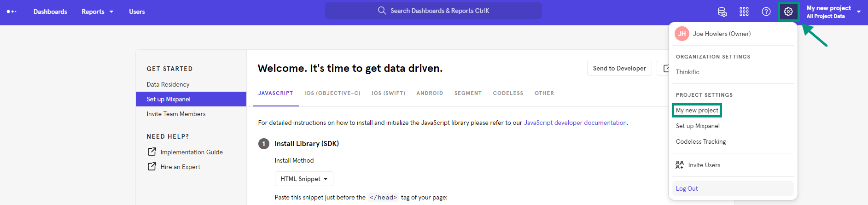Switch to the iOS (Objective-C) tab
Screen dimensions: 868x205
tap(332, 93)
